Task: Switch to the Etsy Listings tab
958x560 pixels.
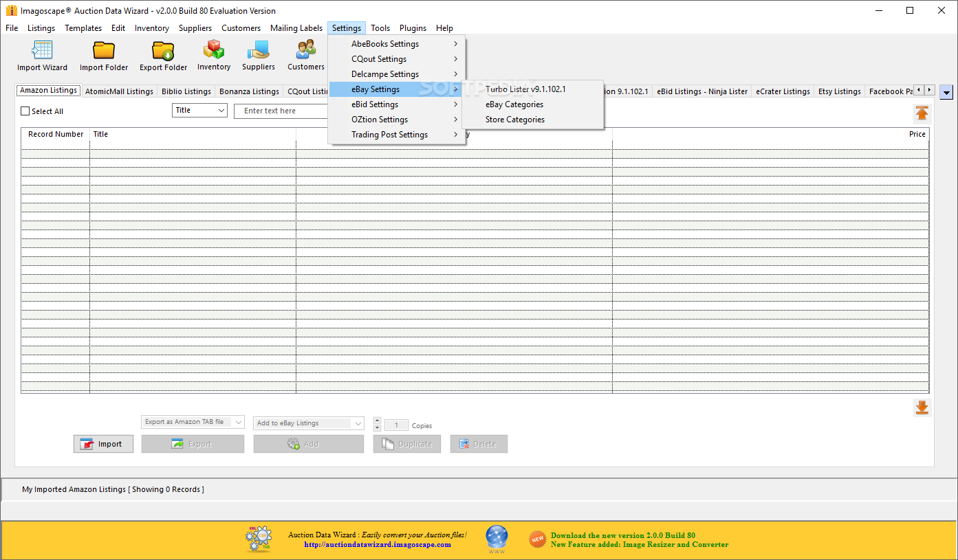Action: coord(839,91)
